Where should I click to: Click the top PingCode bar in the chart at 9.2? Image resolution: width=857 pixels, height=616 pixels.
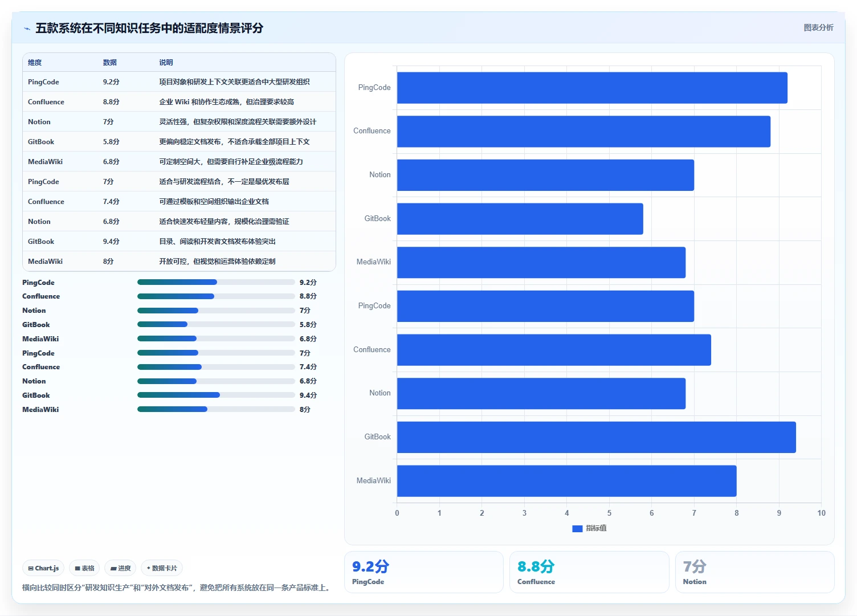point(592,88)
